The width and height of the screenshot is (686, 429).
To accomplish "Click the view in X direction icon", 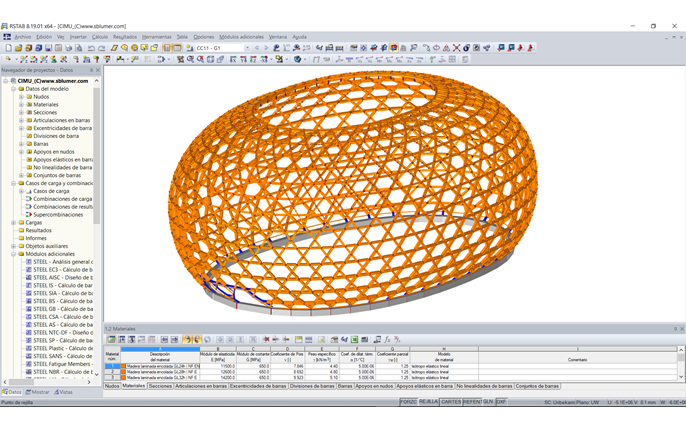I will point(233,59).
